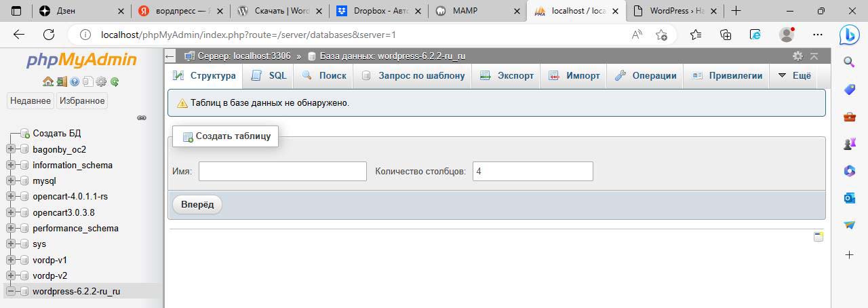This screenshot has height=308, width=868.
Task: Click the log out door icon
Action: [61, 81]
